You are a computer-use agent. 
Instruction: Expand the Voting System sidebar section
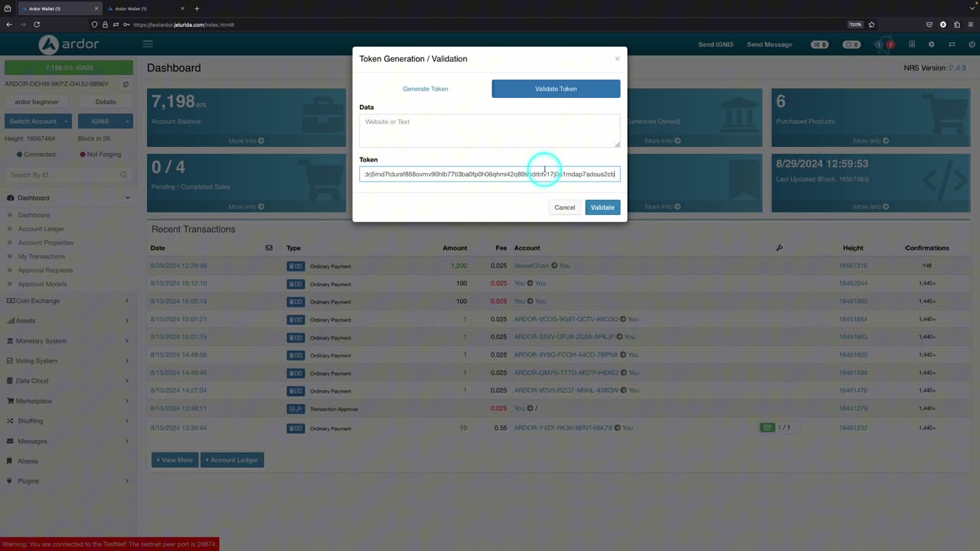[67, 360]
